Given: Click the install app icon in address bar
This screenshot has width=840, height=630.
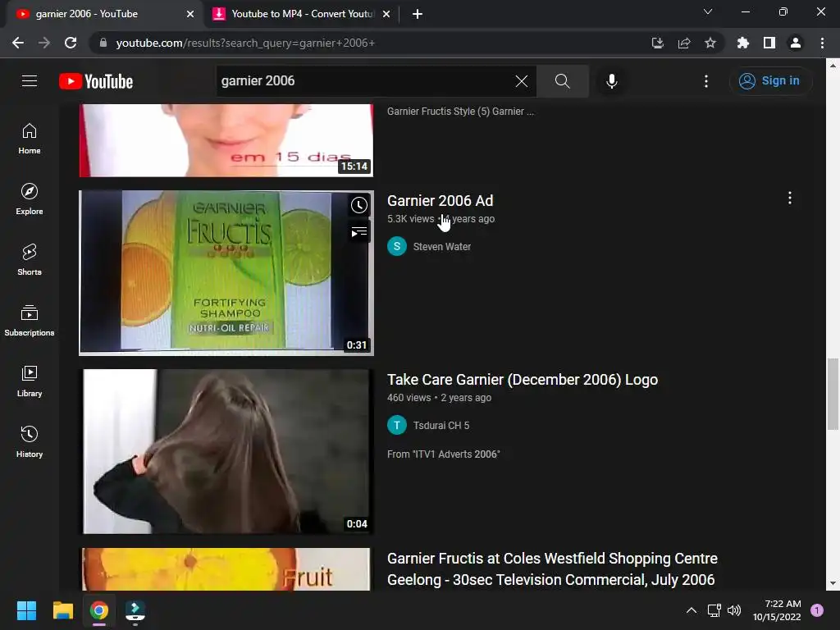Looking at the screenshot, I should click(657, 43).
